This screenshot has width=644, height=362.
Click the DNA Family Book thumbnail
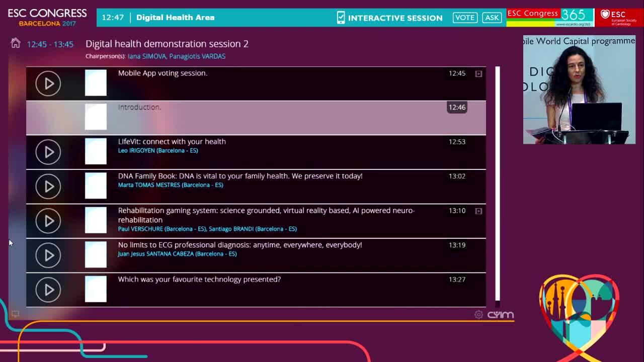pyautogui.click(x=96, y=186)
